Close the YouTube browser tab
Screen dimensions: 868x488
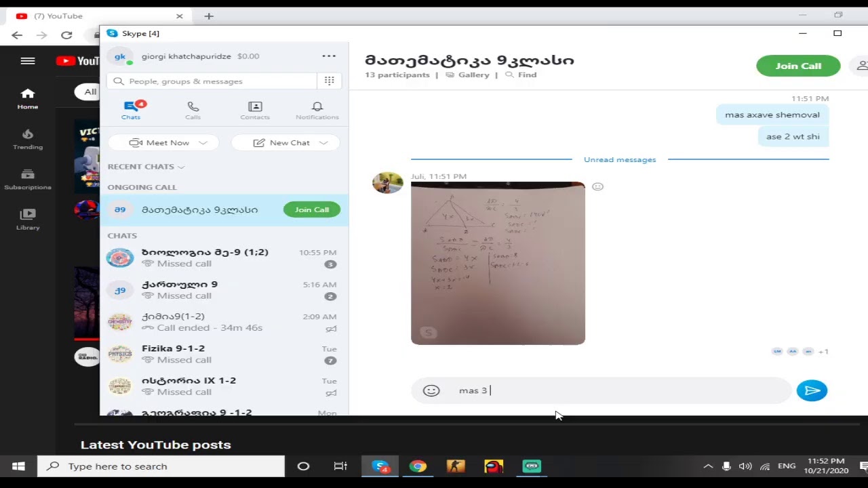point(180,16)
